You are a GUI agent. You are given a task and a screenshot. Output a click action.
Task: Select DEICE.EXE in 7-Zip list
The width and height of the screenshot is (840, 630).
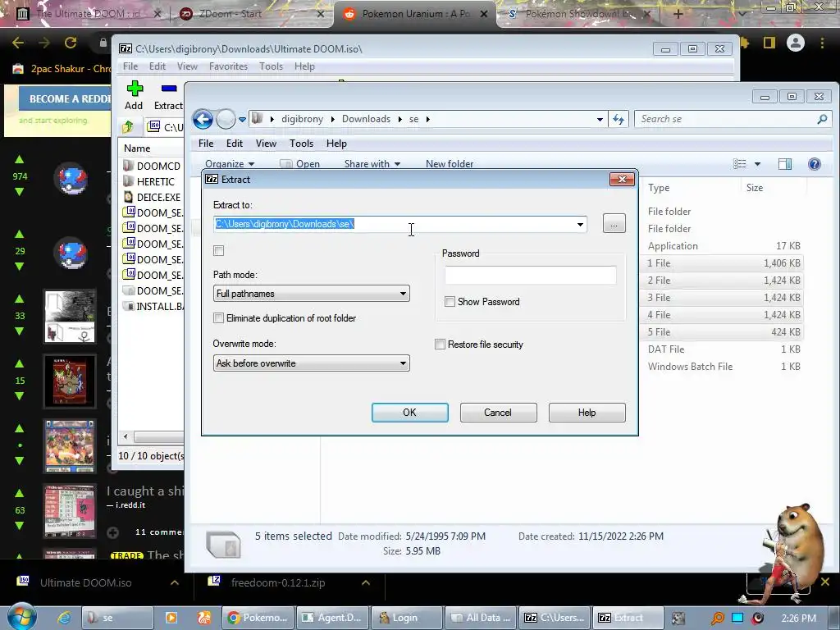(152, 197)
